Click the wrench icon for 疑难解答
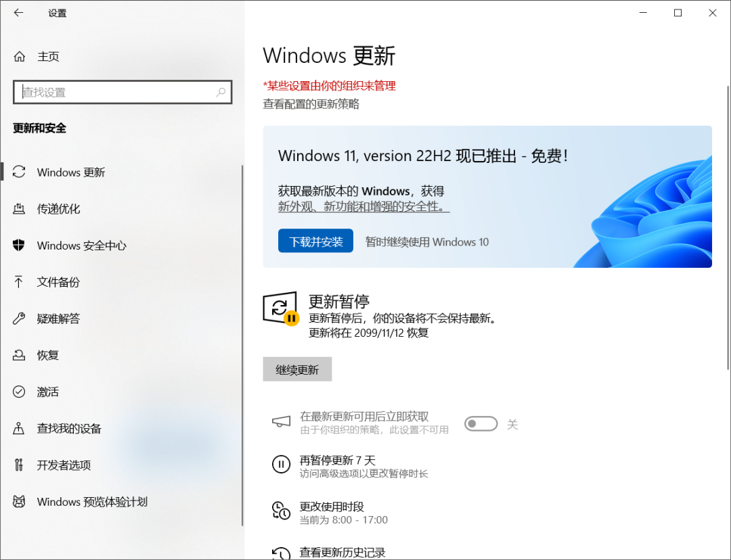Screen dimensions: 731x560 click(x=19, y=318)
